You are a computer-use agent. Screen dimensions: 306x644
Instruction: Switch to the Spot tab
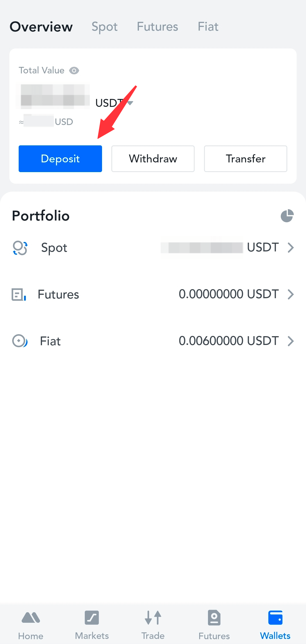(105, 27)
